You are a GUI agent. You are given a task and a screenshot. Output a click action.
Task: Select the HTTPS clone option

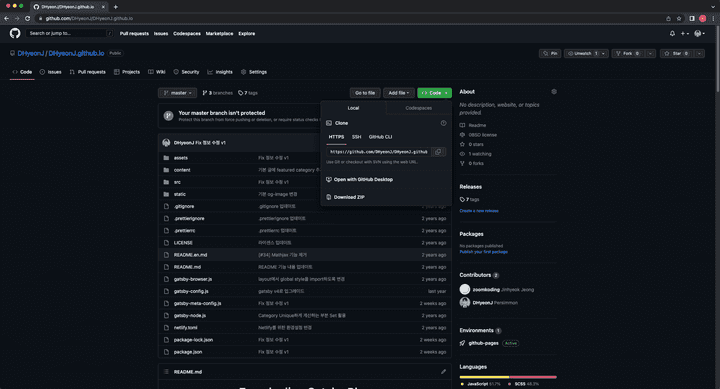point(336,137)
